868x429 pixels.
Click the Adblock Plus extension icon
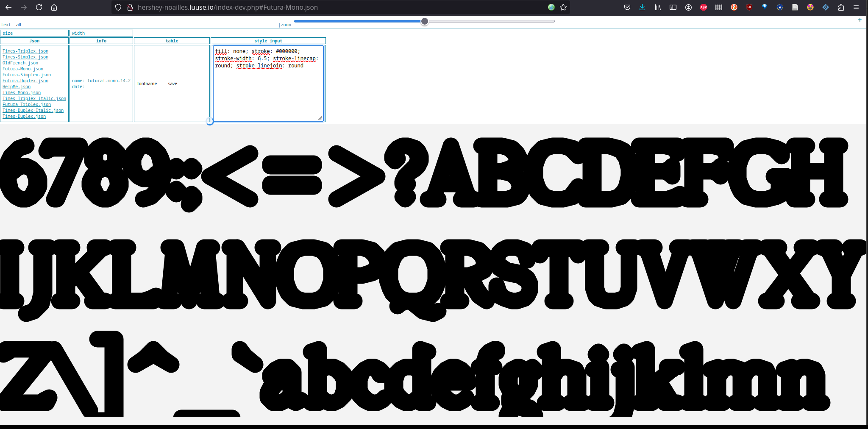point(704,7)
